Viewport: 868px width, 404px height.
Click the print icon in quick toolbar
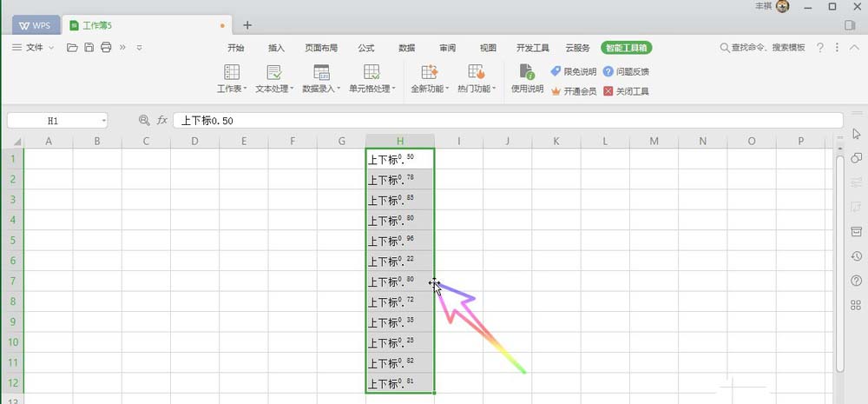point(106,48)
